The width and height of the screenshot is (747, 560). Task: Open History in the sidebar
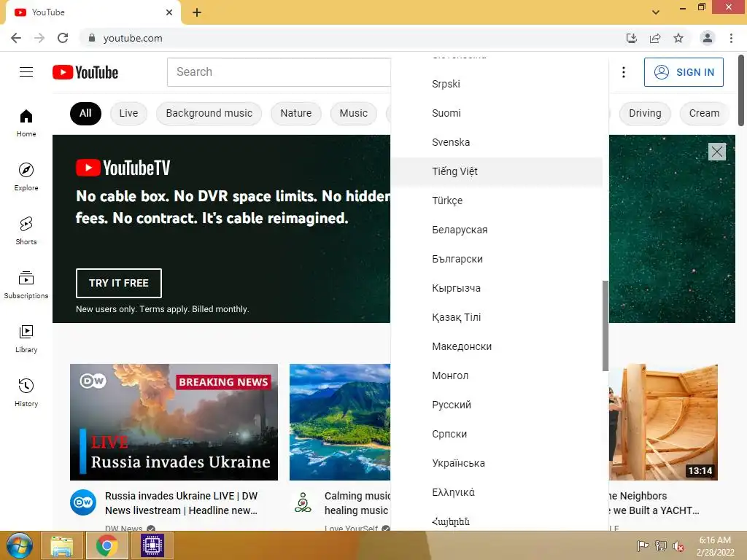(x=26, y=392)
